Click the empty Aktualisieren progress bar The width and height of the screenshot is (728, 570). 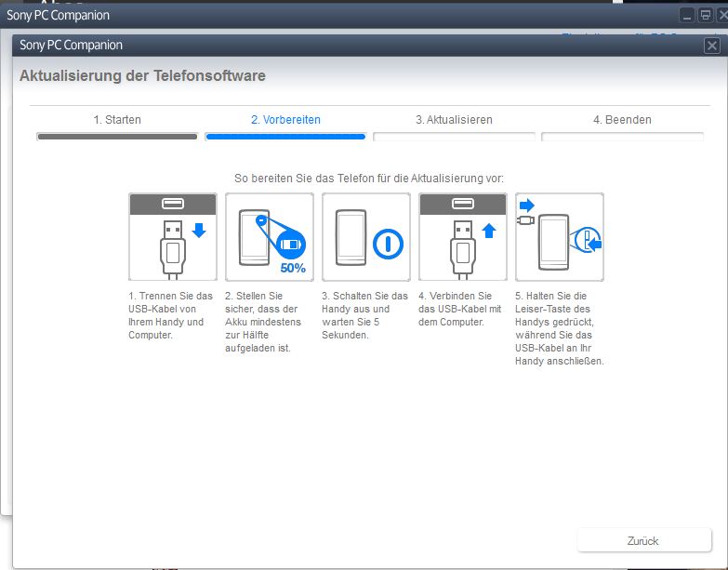coord(454,137)
